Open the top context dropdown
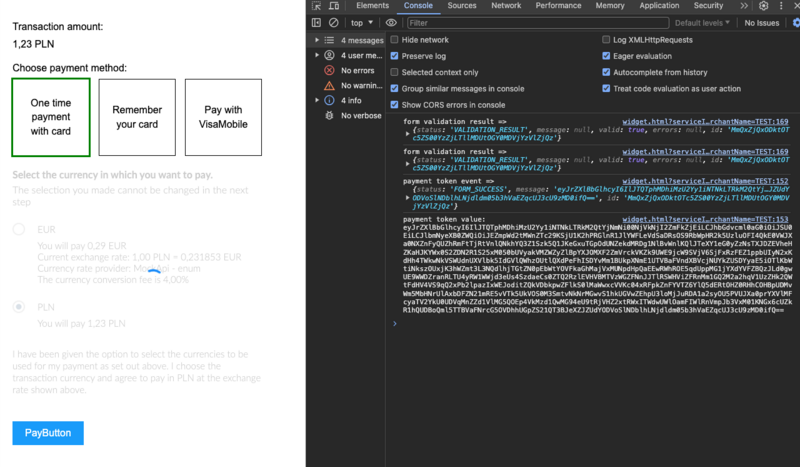Image resolution: width=800 pixels, height=467 pixels. tap(362, 22)
